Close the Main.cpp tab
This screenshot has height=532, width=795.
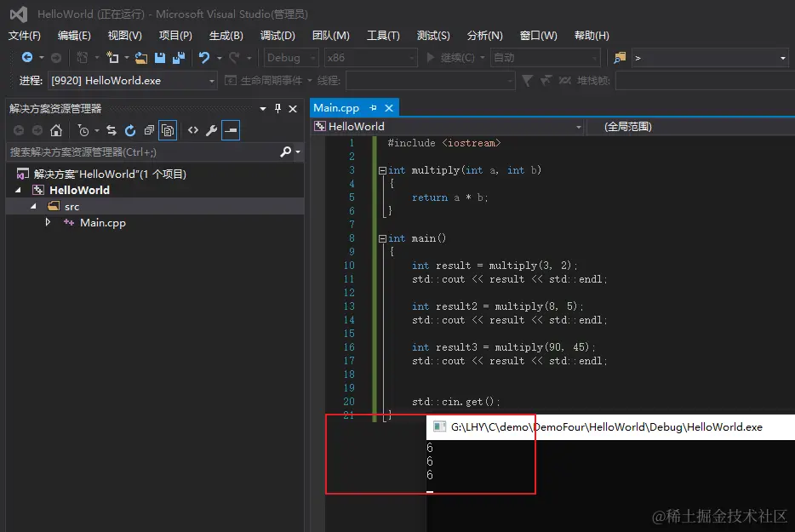pyautogui.click(x=389, y=108)
